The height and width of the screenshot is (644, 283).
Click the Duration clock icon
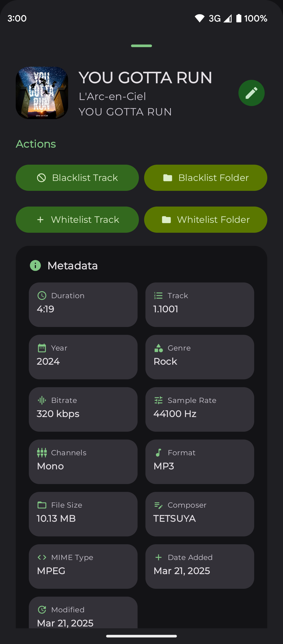click(42, 296)
